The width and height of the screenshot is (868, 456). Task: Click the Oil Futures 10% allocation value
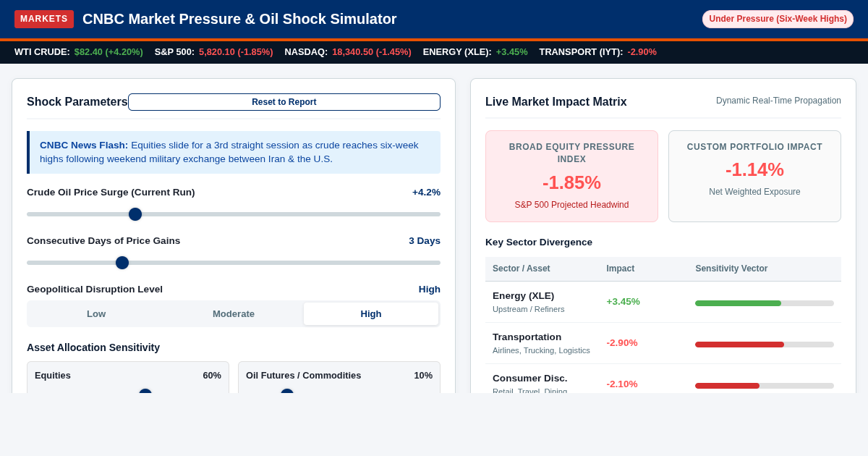pos(423,375)
